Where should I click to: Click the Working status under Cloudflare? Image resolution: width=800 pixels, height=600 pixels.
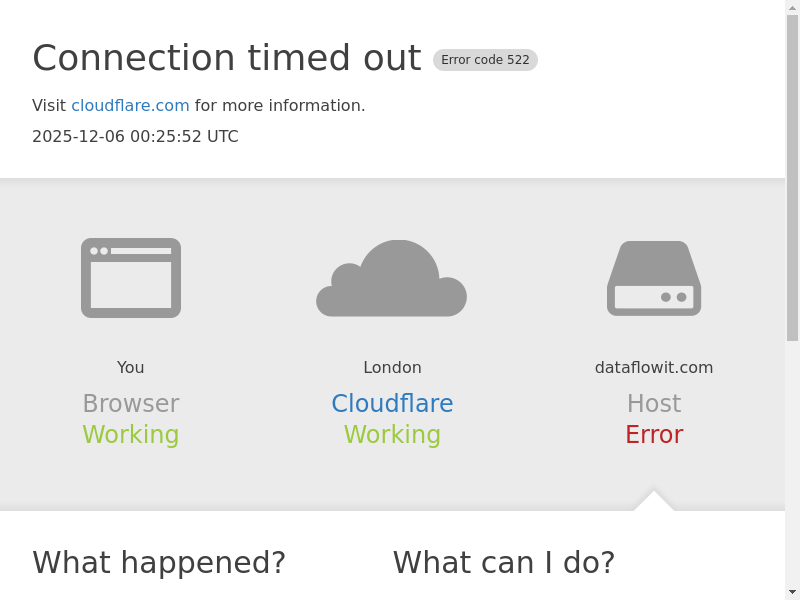(x=392, y=435)
